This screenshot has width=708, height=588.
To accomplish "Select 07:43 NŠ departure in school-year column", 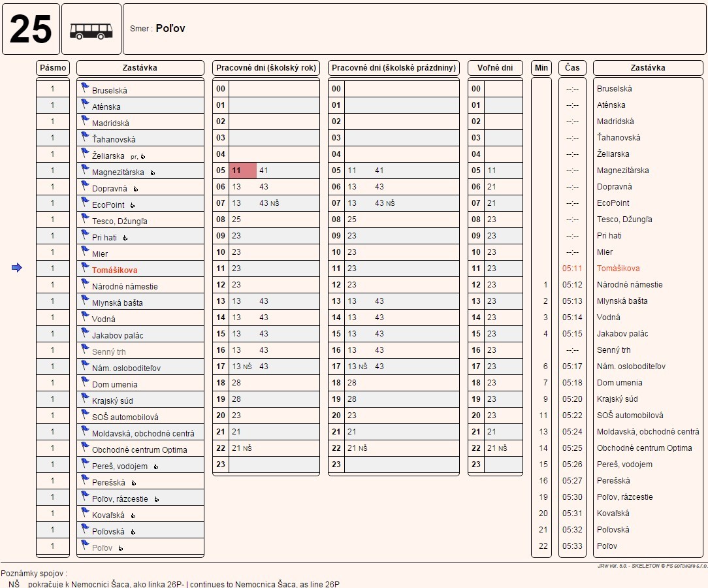I will pyautogui.click(x=268, y=203).
